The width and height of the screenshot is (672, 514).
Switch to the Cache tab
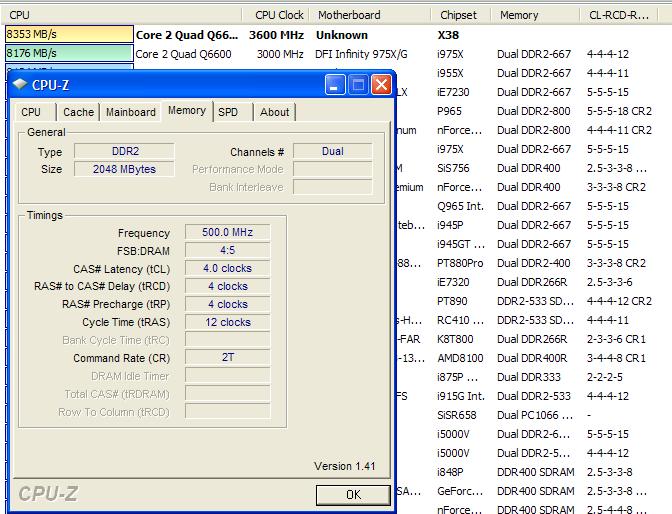pyautogui.click(x=78, y=112)
